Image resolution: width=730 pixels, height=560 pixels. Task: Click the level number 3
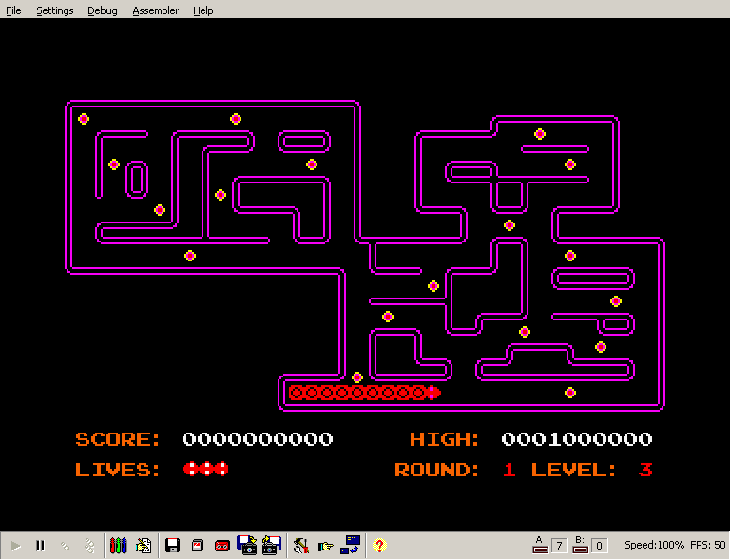click(645, 470)
